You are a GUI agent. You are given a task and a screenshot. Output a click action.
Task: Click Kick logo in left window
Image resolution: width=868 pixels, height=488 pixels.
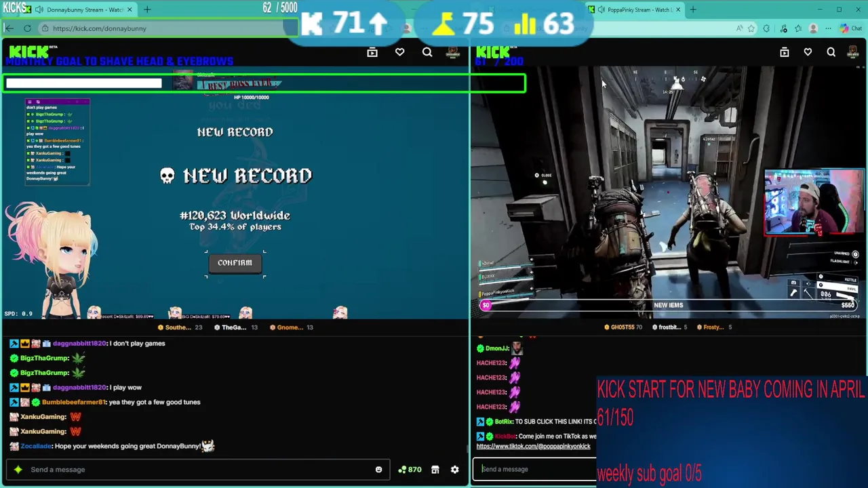click(28, 52)
